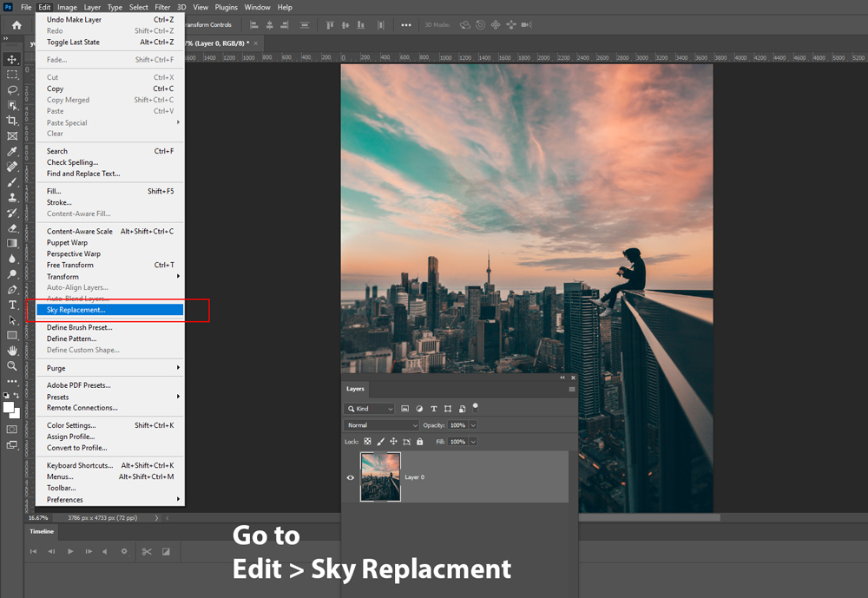Select the Crop tool
Viewport: 868px width, 598px height.
click(x=12, y=121)
